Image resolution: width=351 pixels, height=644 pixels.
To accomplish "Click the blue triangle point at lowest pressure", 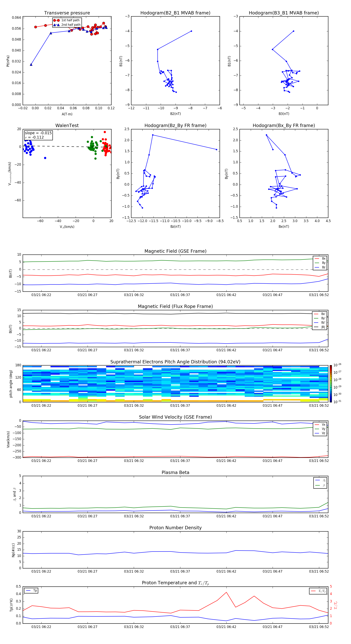I will (x=31, y=65).
